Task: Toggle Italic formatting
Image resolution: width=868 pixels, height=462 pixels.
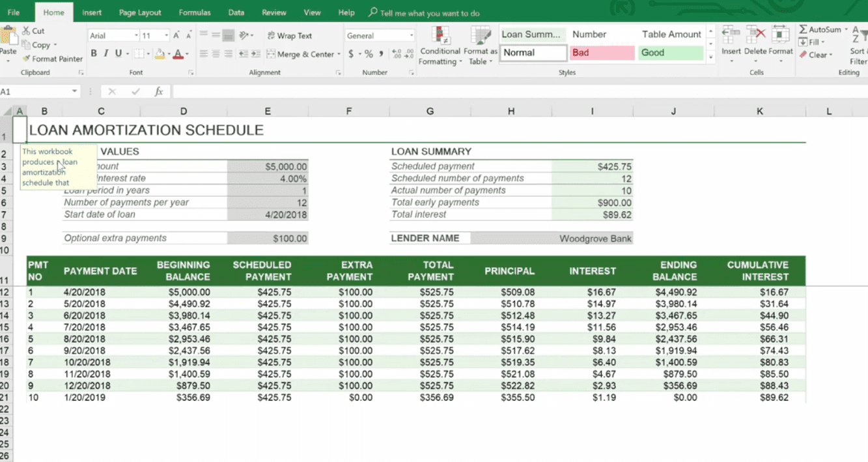Action: pos(106,54)
